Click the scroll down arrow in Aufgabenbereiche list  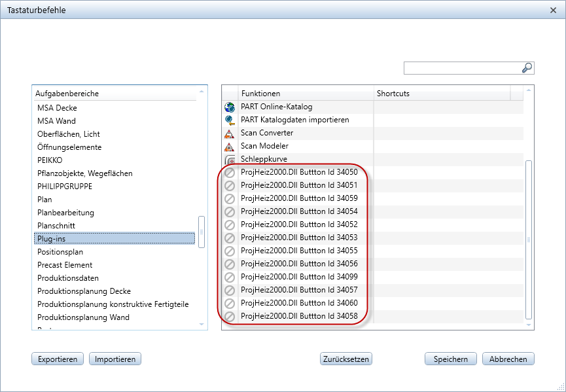(x=202, y=325)
